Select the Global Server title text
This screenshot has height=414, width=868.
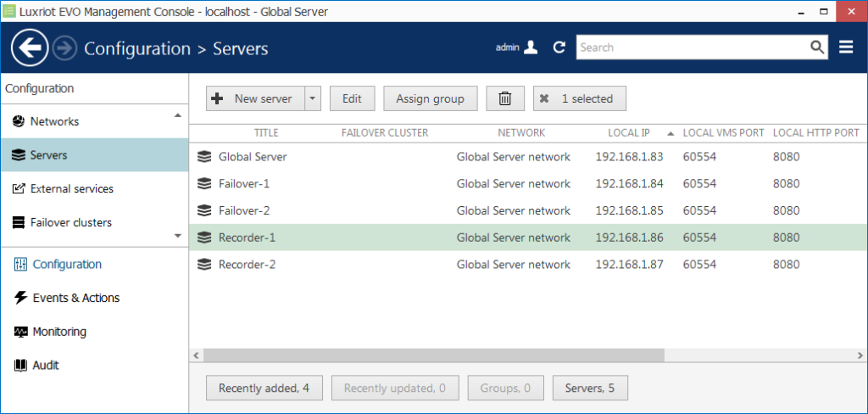[x=253, y=157]
